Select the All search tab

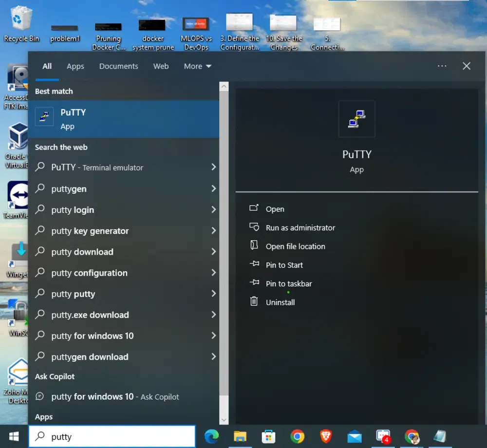click(47, 66)
